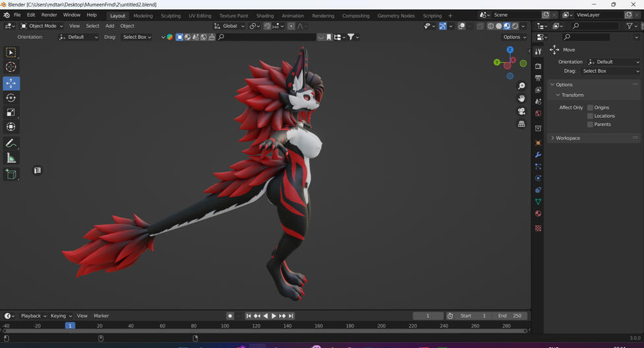Open the viewport Add menu
The height and width of the screenshot is (348, 644).
109,26
